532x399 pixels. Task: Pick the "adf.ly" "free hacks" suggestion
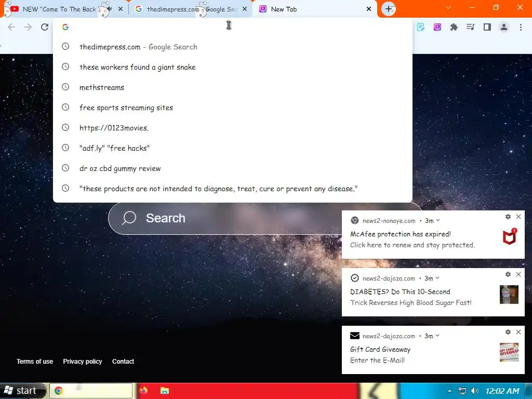pyautogui.click(x=233, y=148)
